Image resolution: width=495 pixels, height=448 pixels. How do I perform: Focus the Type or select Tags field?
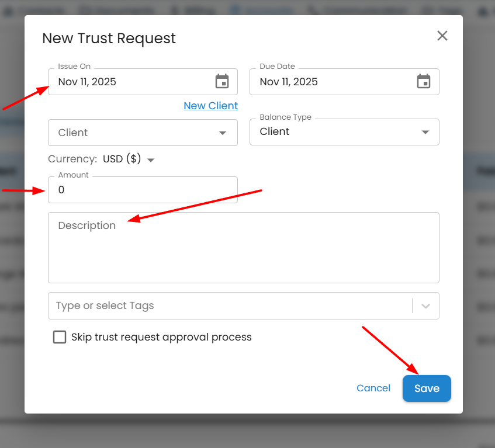tap(228, 305)
